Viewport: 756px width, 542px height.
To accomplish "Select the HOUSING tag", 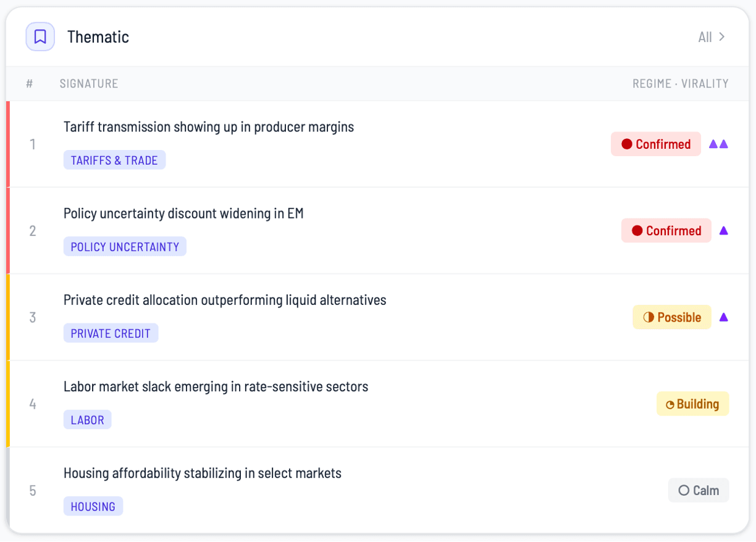I will tap(93, 506).
